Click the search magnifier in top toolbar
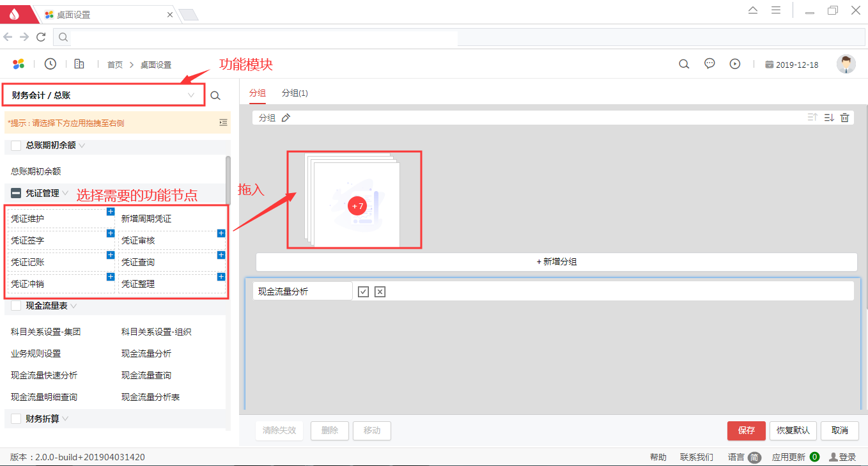Viewport: 868px width, 466px height. (684, 64)
